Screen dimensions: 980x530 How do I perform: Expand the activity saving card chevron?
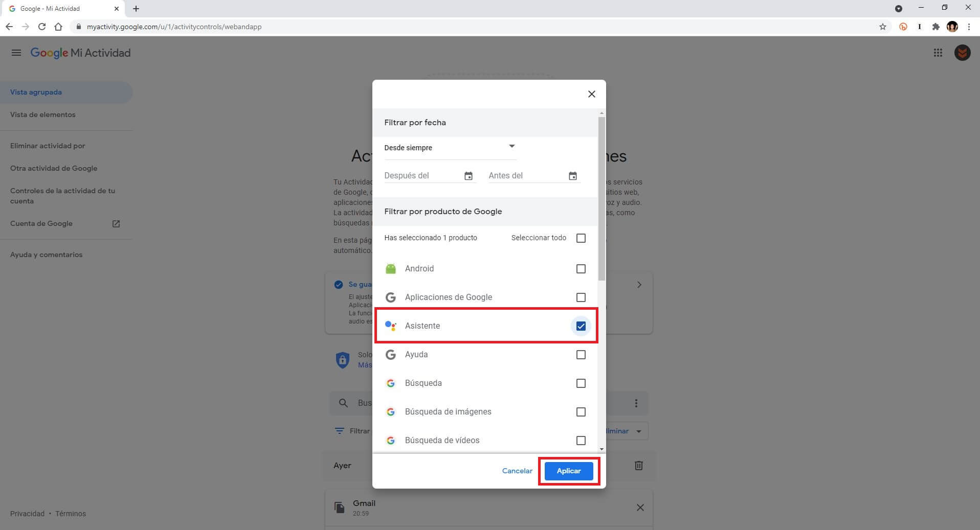click(639, 285)
